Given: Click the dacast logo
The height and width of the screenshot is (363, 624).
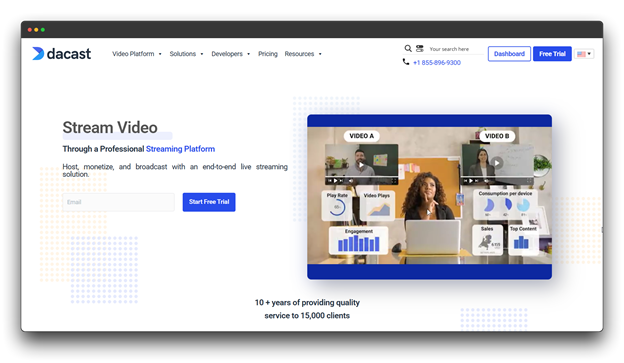Looking at the screenshot, I should click(62, 54).
